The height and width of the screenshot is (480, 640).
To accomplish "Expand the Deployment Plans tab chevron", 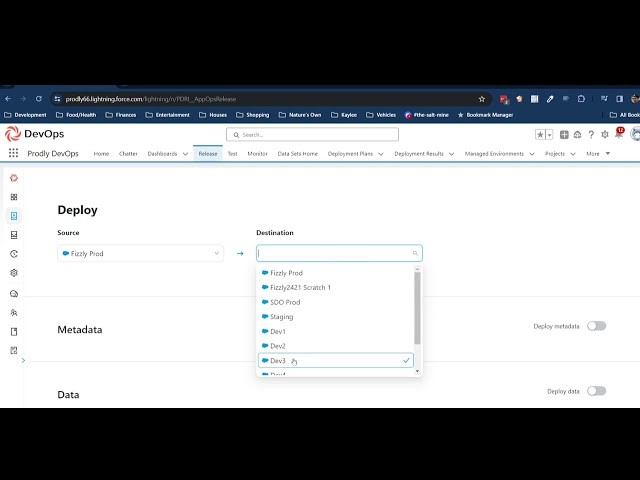I will (x=381, y=154).
